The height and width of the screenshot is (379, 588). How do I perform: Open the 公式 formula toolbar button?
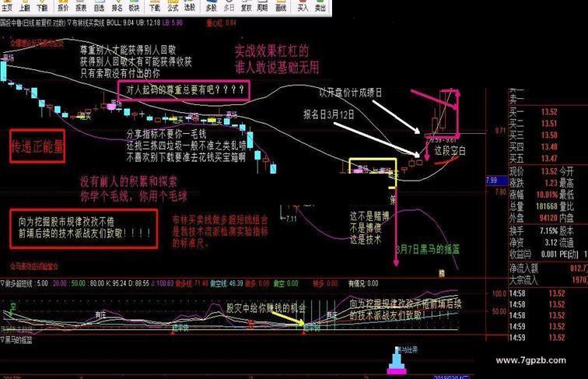point(173,7)
